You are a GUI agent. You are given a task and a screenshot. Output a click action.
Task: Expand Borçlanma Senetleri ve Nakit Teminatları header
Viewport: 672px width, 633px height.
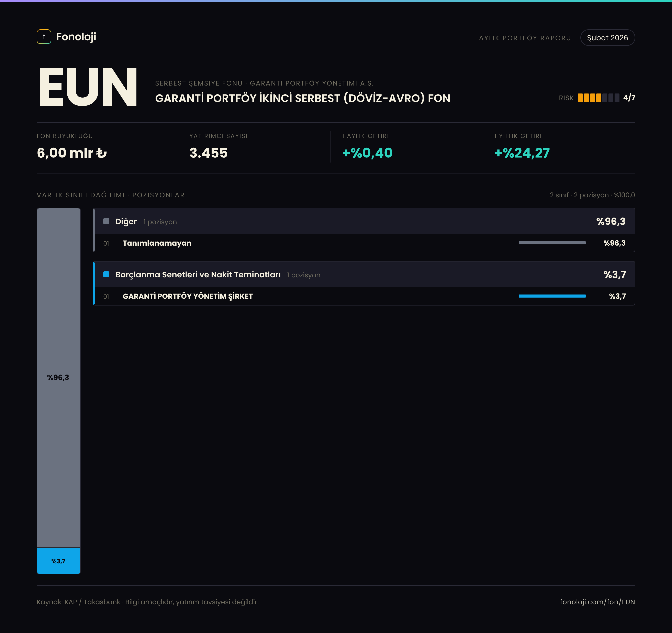pyautogui.click(x=364, y=274)
